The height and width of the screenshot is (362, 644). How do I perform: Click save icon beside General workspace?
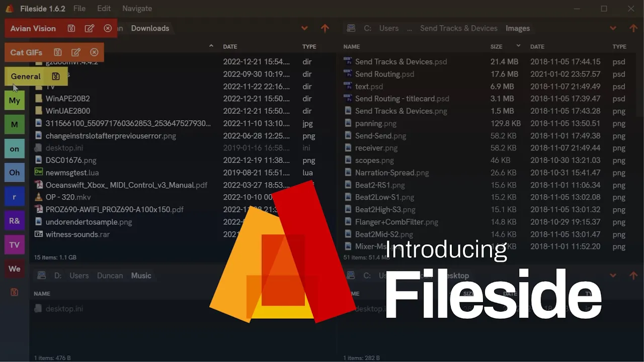[x=56, y=76]
